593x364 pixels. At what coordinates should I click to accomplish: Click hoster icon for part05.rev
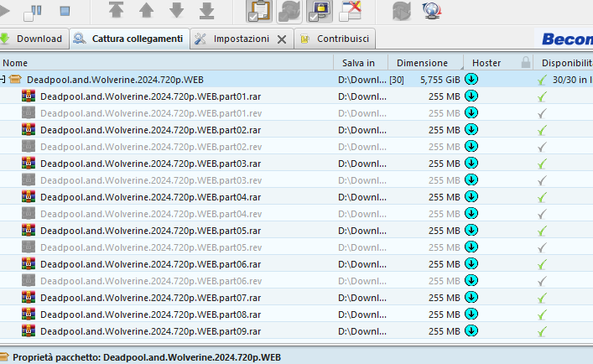click(x=471, y=247)
